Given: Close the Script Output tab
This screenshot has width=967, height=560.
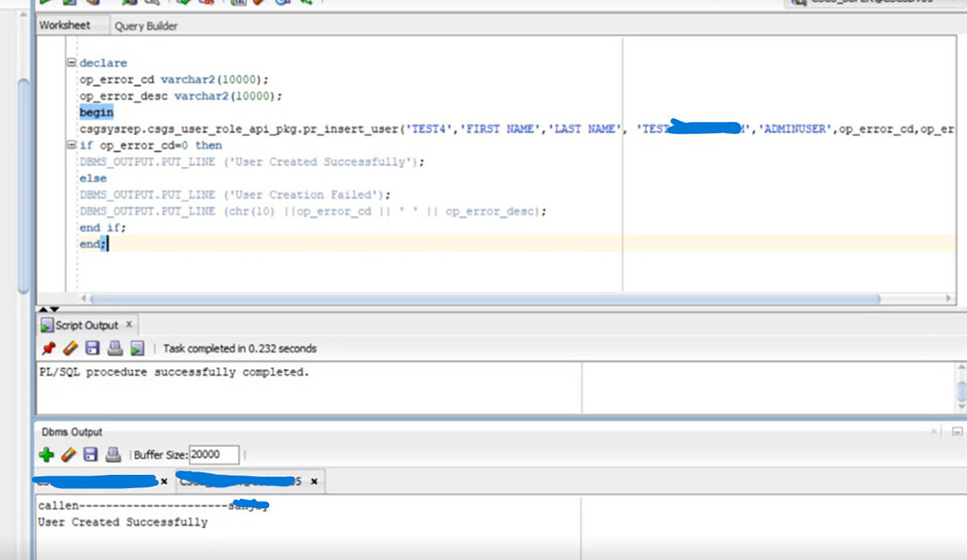Looking at the screenshot, I should point(129,324).
